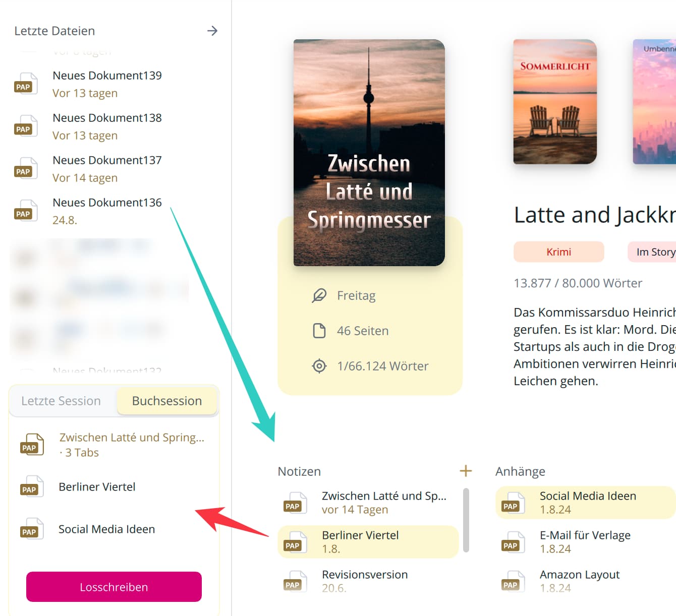Click the arrow next to Letzte Dateien

pyautogui.click(x=212, y=31)
